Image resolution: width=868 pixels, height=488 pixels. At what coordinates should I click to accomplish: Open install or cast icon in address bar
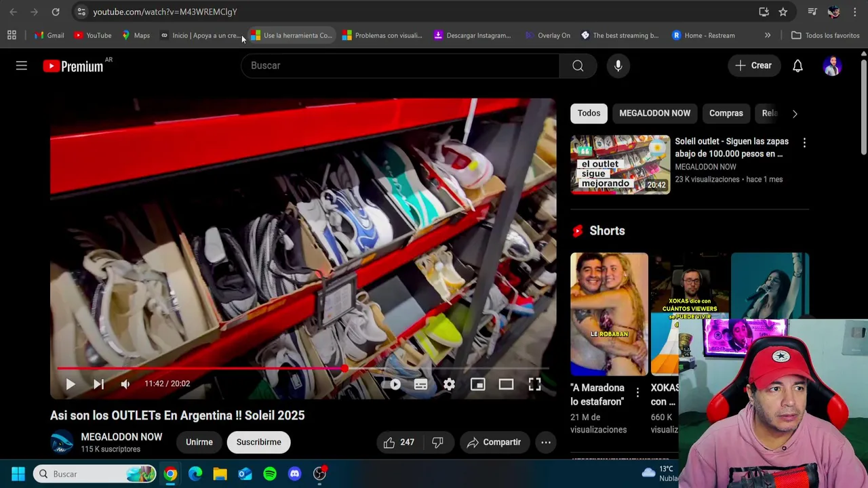coord(764,12)
